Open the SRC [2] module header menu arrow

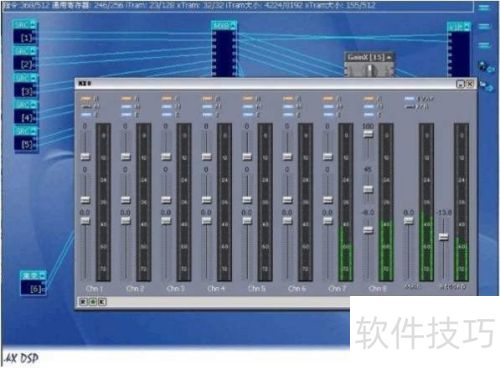pyautogui.click(x=33, y=51)
